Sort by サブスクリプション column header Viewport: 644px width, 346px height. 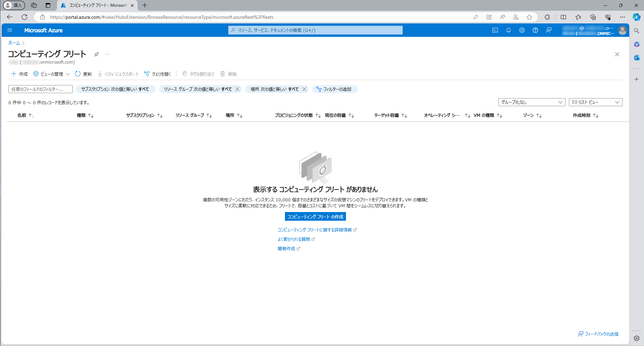[x=144, y=115]
